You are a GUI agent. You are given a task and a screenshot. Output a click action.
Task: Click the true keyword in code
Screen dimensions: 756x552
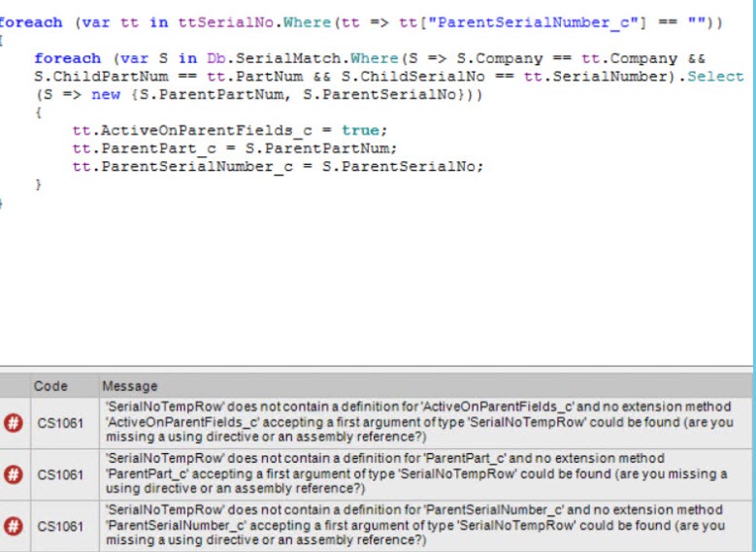click(361, 131)
